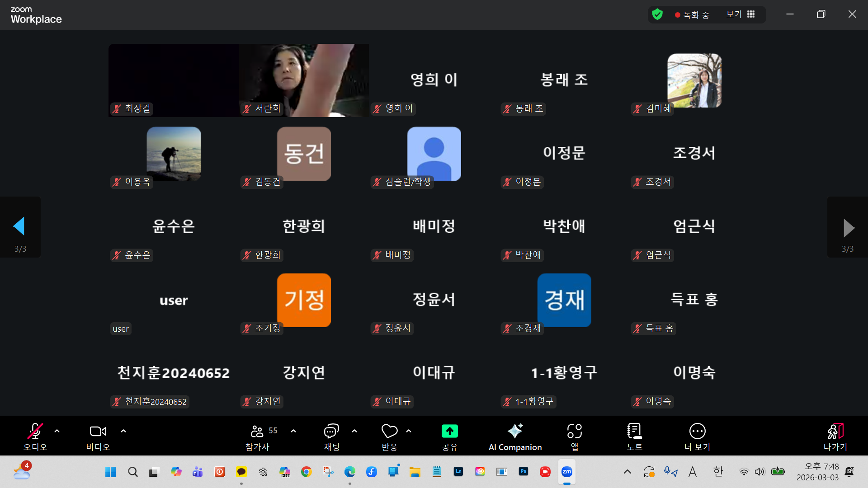Click the Reactions heart icon

tap(389, 432)
